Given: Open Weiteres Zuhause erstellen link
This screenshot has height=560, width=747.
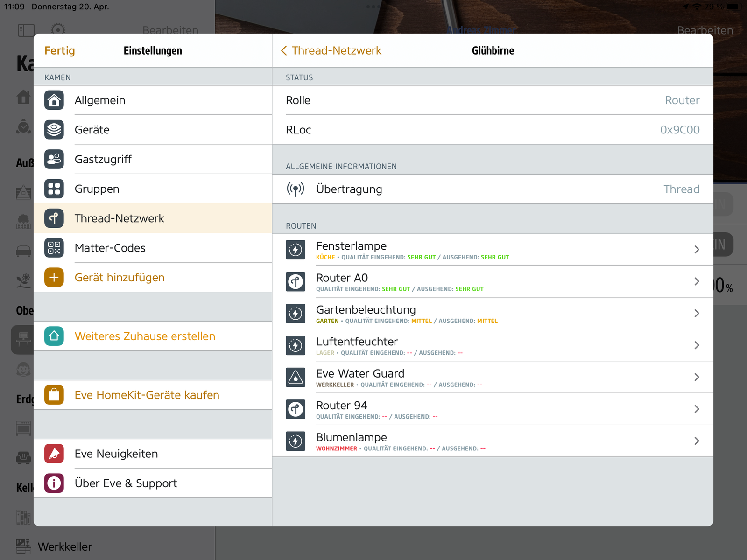Looking at the screenshot, I should click(x=145, y=336).
